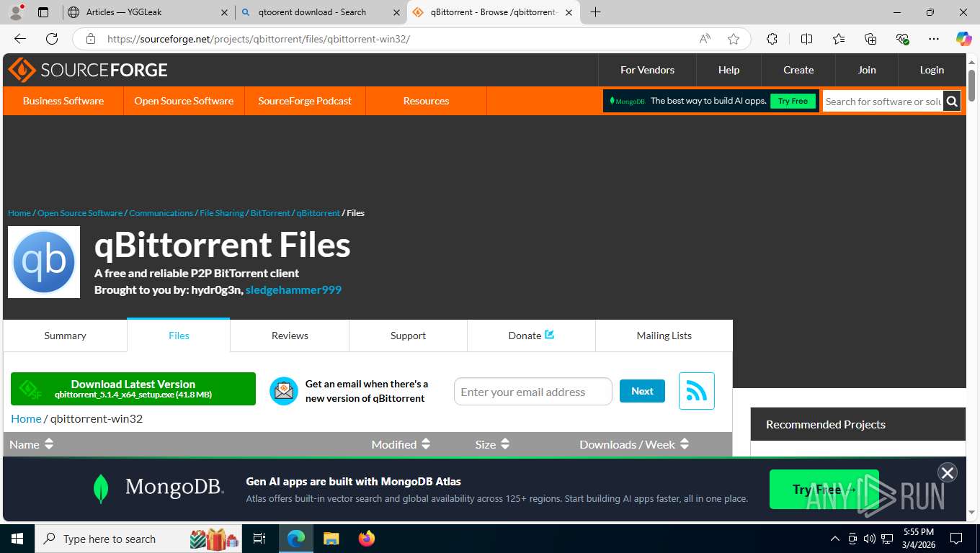Switch to the Summary tab
The height and width of the screenshot is (553, 980).
pos(65,336)
